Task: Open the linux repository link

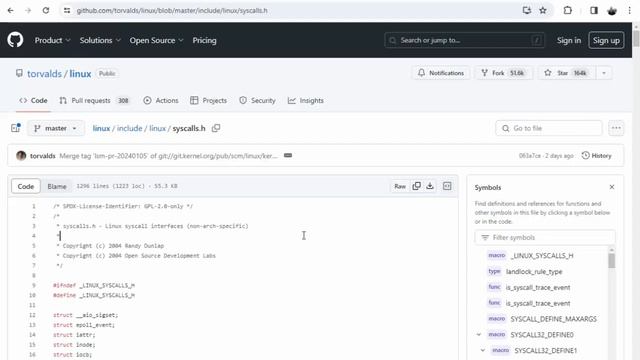Action: tap(80, 73)
